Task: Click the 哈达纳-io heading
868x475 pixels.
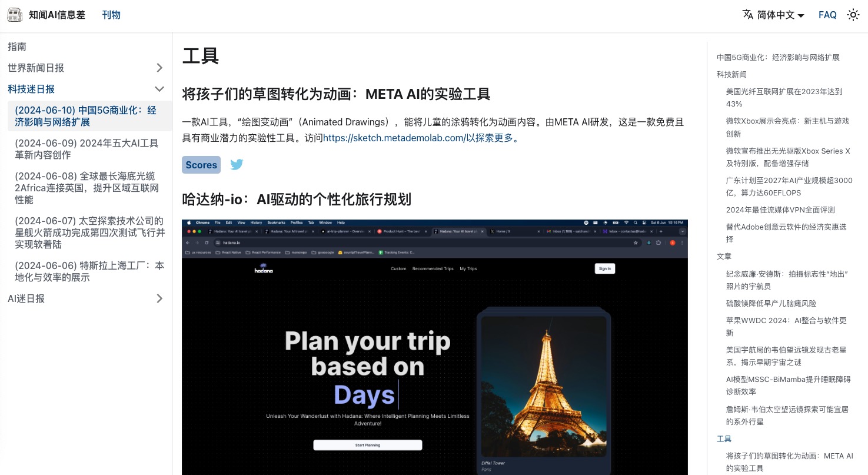Action: point(297,199)
